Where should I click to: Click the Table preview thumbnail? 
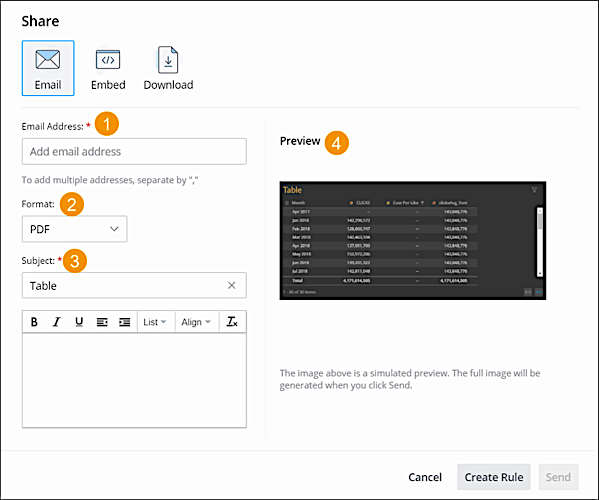[413, 240]
